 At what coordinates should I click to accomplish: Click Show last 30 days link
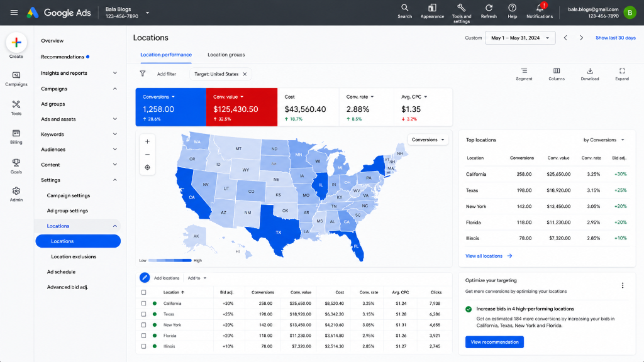615,38
